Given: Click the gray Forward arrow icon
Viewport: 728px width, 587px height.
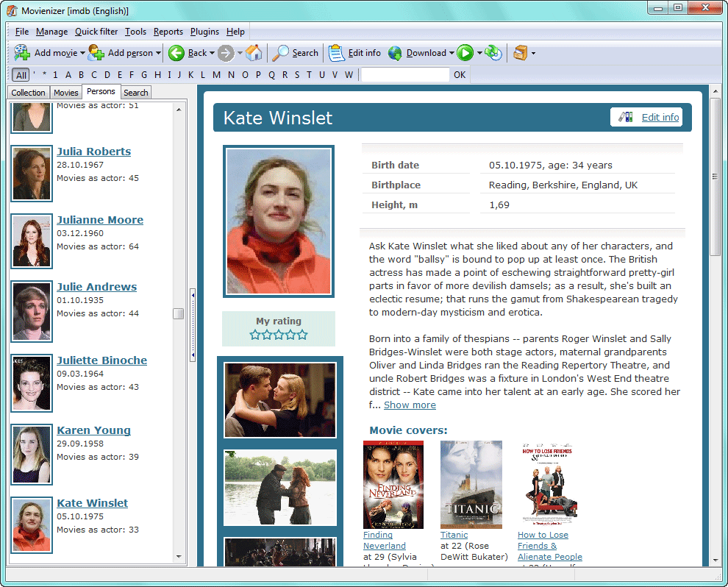Looking at the screenshot, I should [226, 53].
